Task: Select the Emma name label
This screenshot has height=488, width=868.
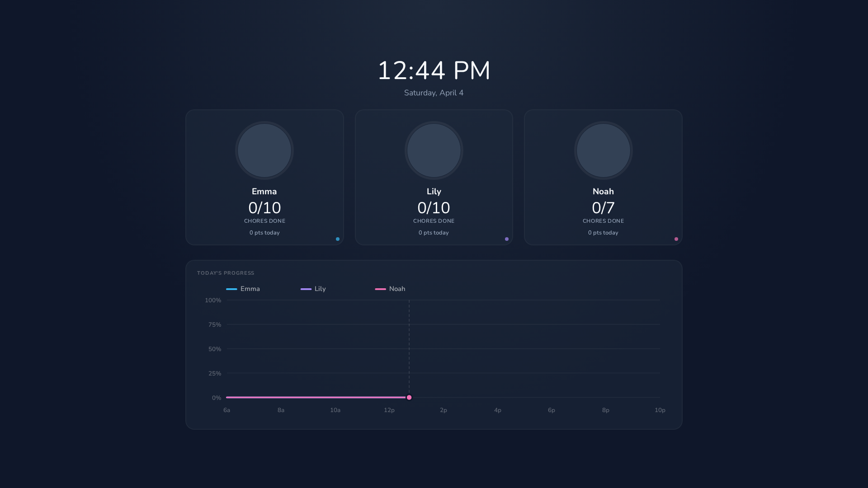Action: 264,192
